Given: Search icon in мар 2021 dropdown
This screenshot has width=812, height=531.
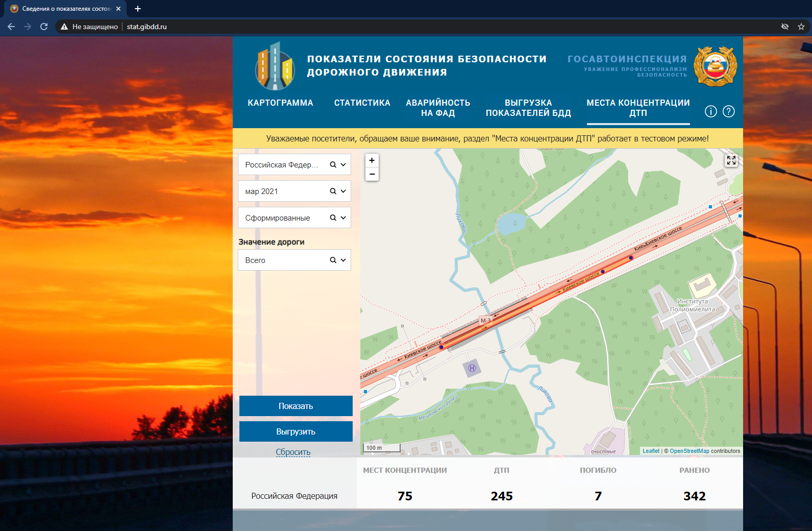Looking at the screenshot, I should pyautogui.click(x=333, y=191).
